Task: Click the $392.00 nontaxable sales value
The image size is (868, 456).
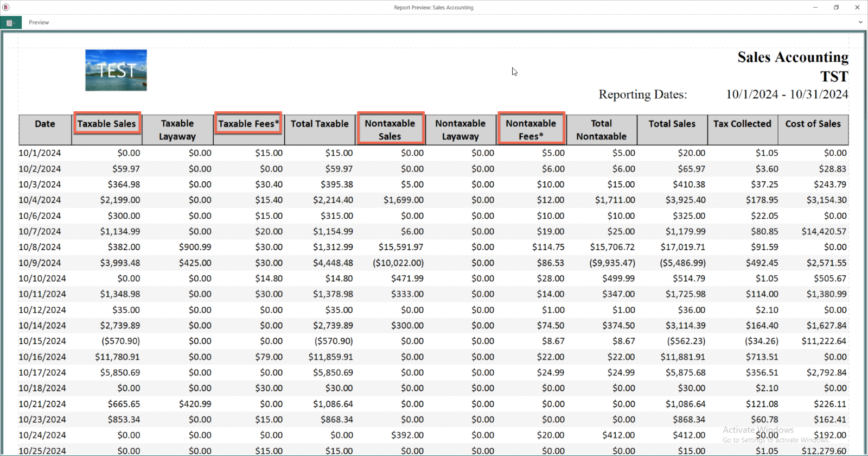Action: pyautogui.click(x=407, y=435)
